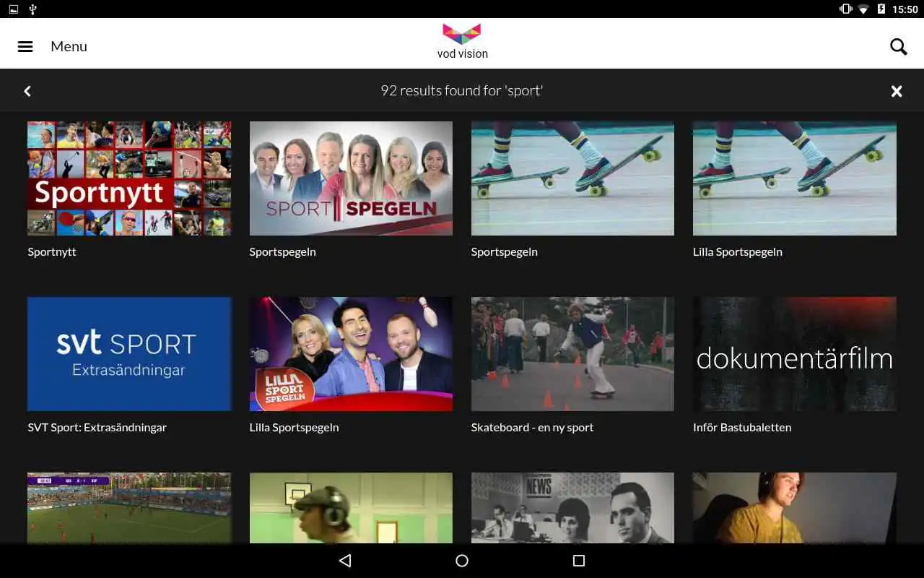Tap the vod vision logo

462,41
